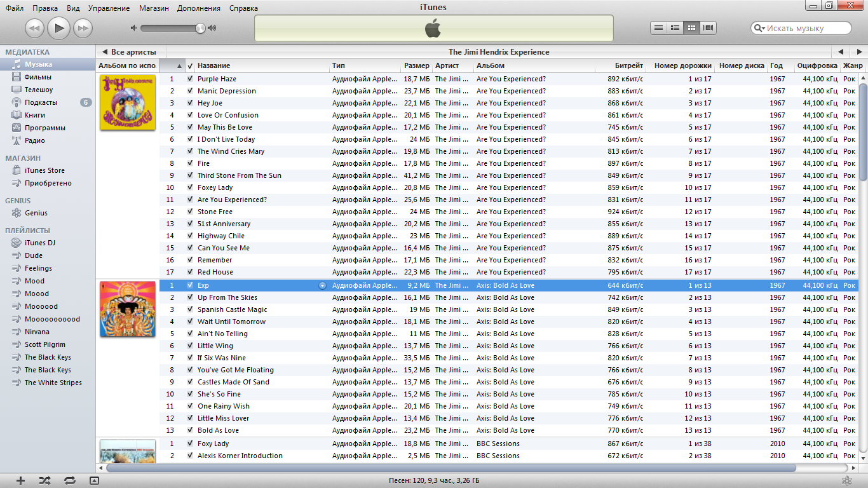Image resolution: width=868 pixels, height=488 pixels.
Task: Click the horizontal scrollbar at bottom
Action: pyautogui.click(x=451, y=468)
